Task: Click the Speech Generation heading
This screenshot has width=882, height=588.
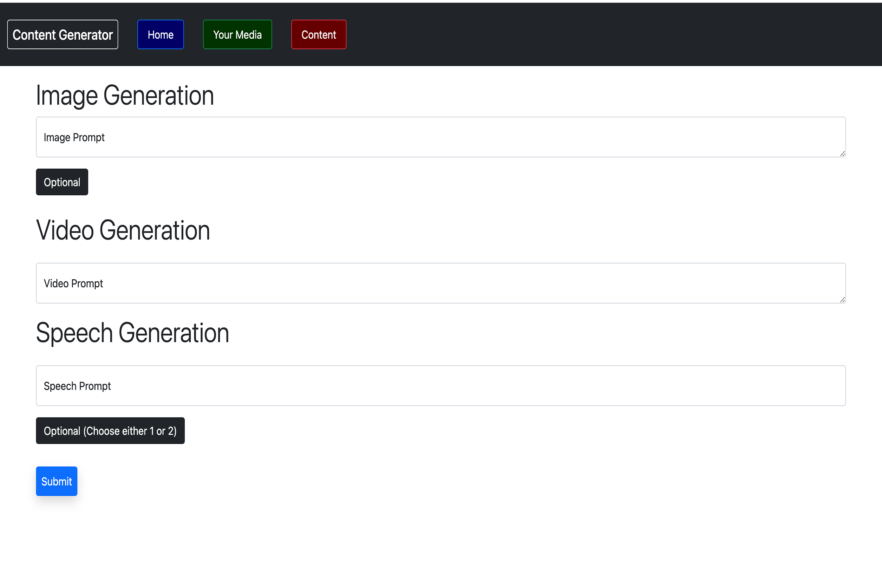Action: (132, 333)
